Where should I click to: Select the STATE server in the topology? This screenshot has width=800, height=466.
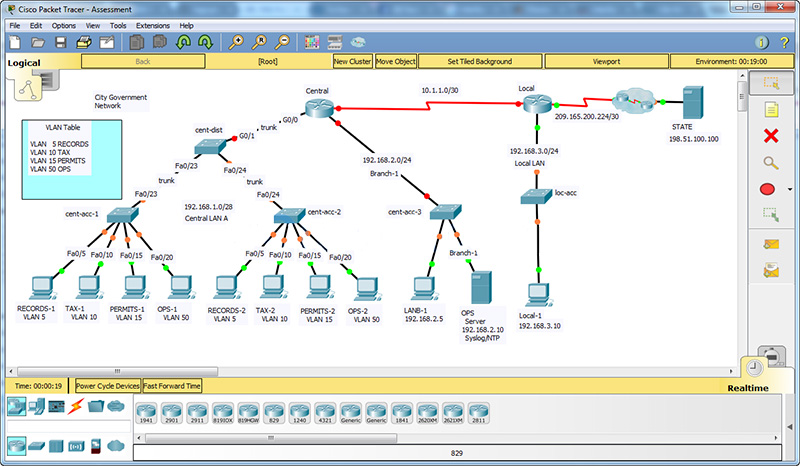point(693,103)
